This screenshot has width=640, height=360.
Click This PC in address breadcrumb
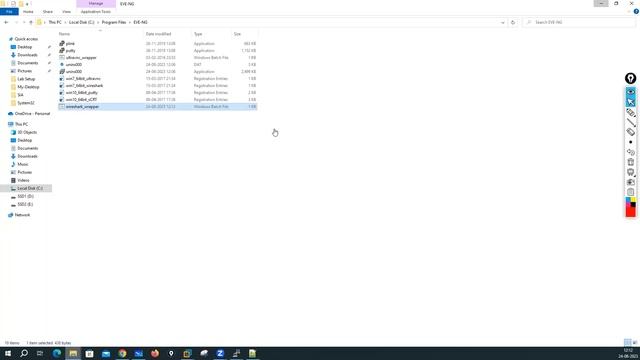(x=55, y=22)
